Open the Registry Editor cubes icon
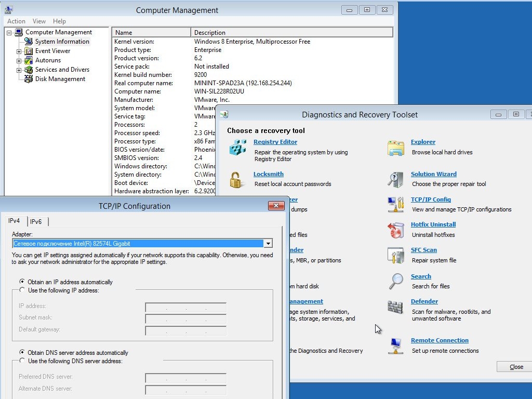The width and height of the screenshot is (532, 399). coord(238,148)
